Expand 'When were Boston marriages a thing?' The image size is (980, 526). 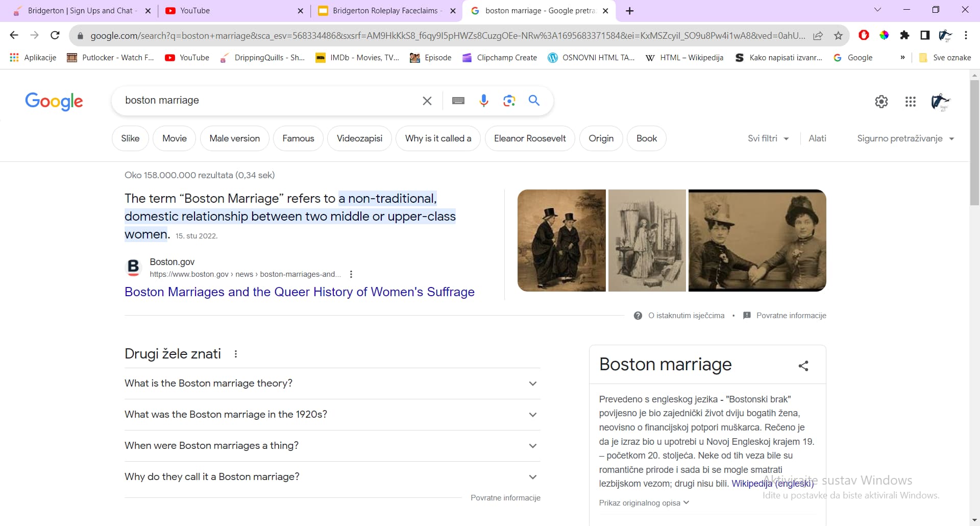332,446
